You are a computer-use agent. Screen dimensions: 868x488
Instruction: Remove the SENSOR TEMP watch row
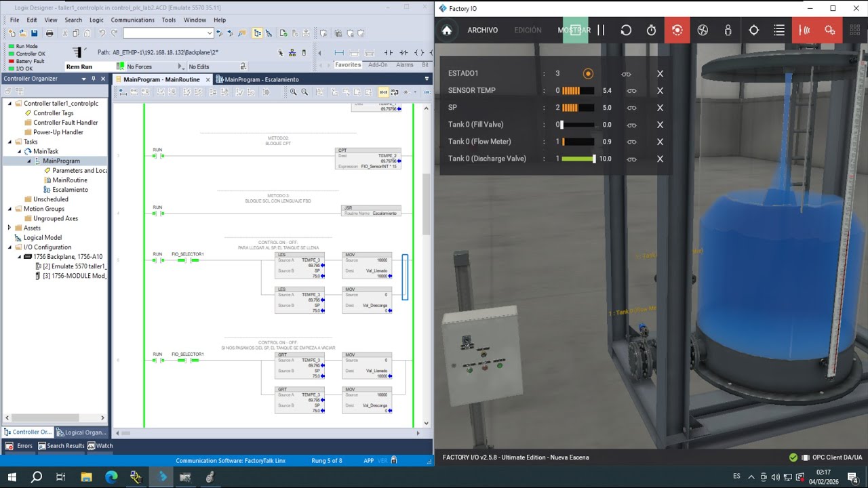(x=660, y=91)
